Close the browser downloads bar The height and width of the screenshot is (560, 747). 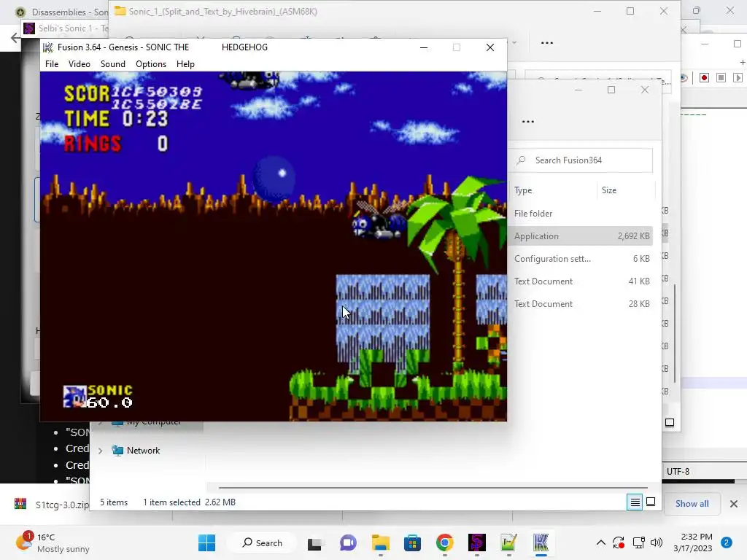pyautogui.click(x=734, y=504)
